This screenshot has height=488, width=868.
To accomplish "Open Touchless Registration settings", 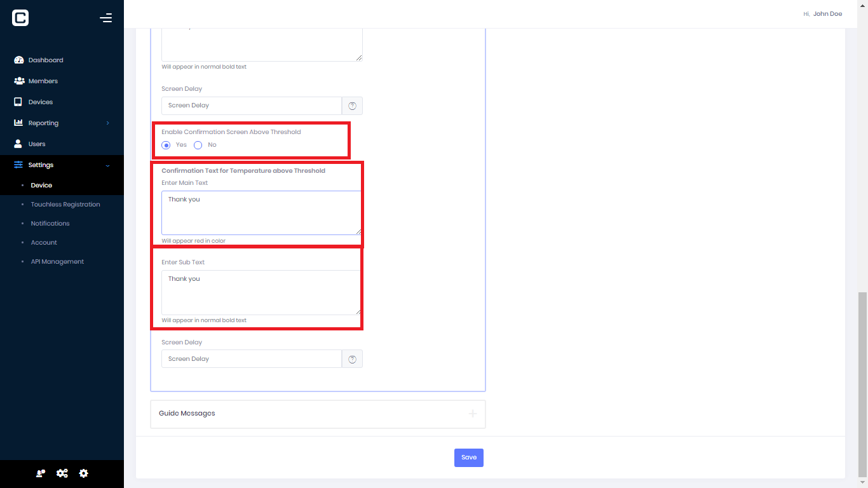I will 65,204.
